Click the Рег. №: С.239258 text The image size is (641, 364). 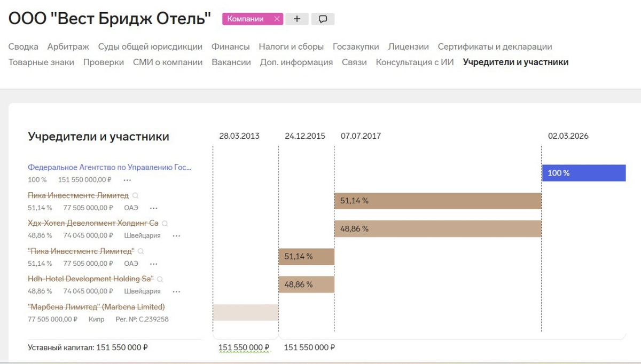[x=142, y=319]
